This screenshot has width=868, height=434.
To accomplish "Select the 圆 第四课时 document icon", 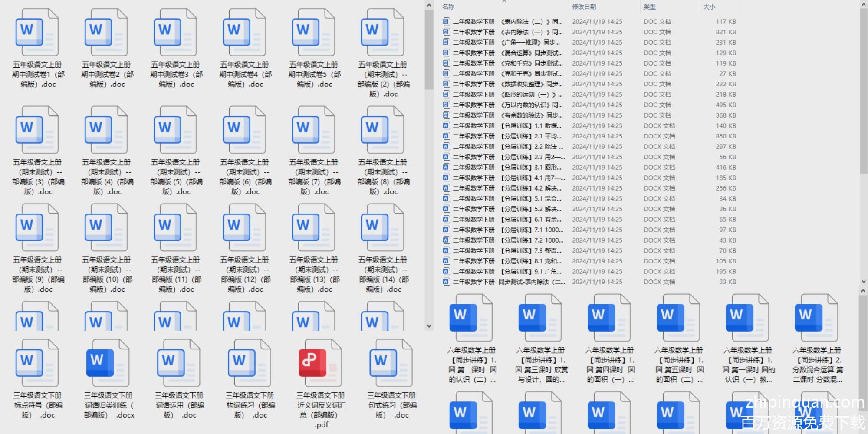I will pos(609,318).
